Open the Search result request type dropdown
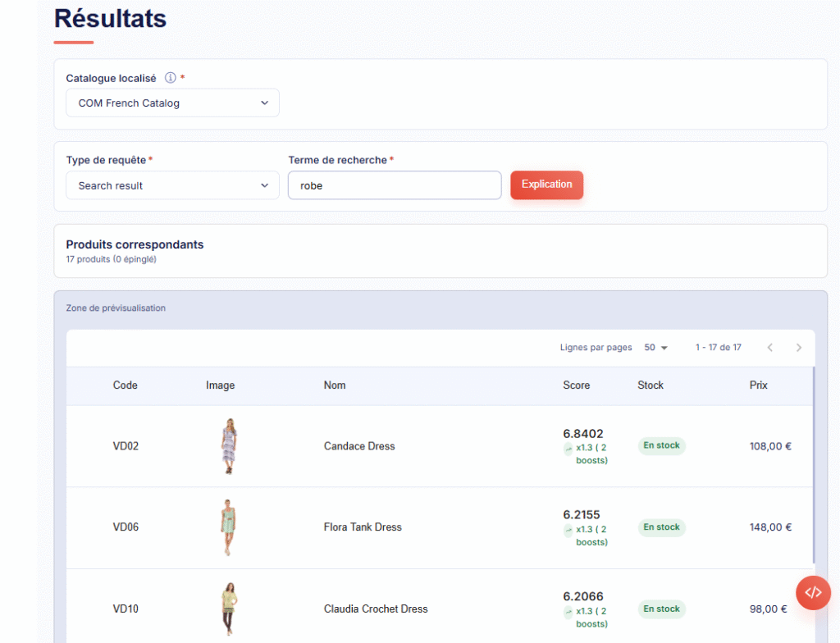This screenshot has width=840, height=643. (x=172, y=185)
